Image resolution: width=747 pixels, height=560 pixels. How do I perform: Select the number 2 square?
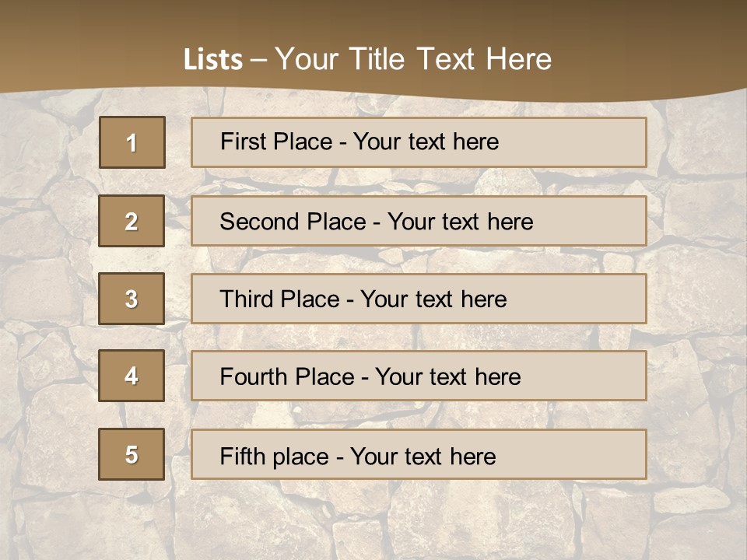point(132,221)
